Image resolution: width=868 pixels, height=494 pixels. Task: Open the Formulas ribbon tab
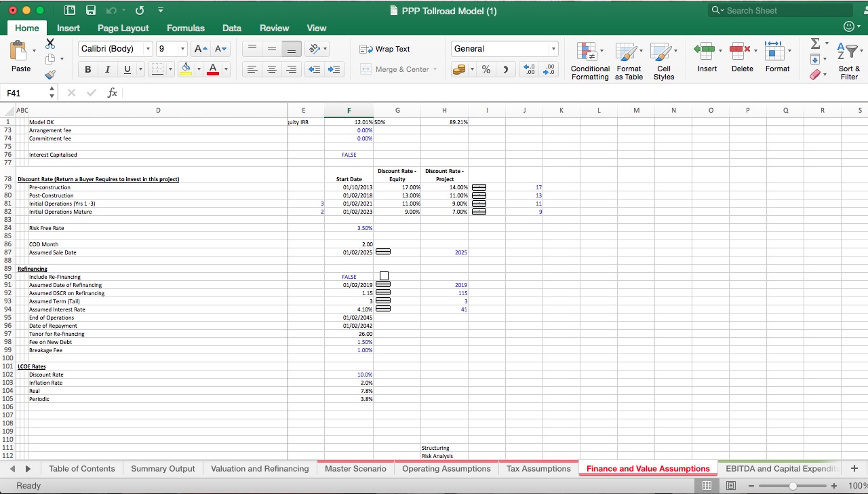coord(185,28)
